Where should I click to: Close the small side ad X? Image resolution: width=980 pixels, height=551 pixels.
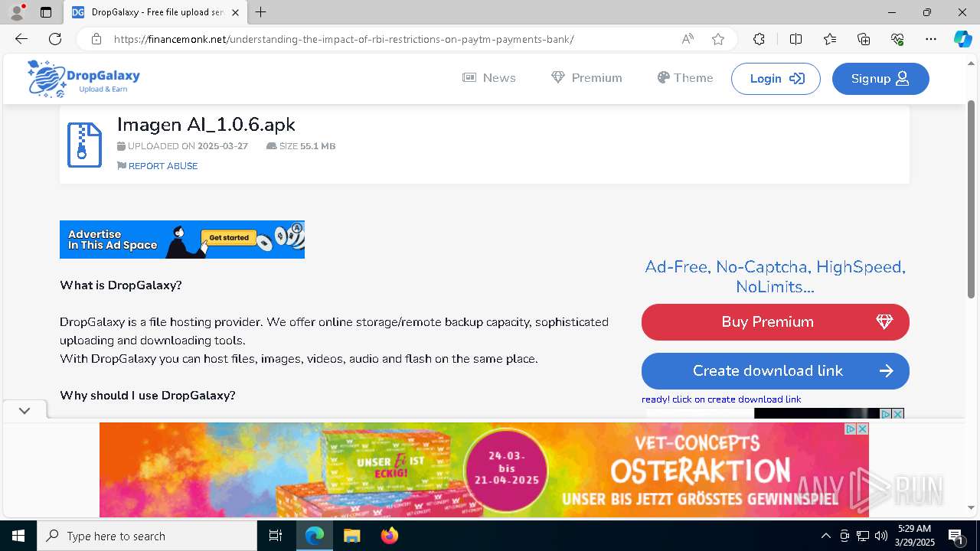click(899, 414)
